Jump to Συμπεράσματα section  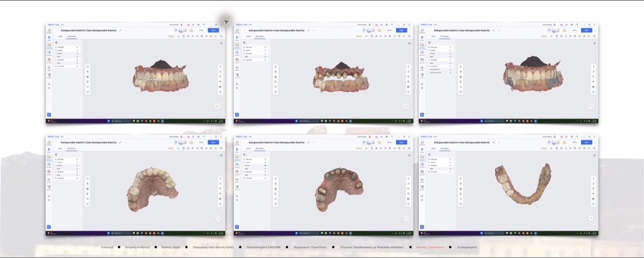466,247
